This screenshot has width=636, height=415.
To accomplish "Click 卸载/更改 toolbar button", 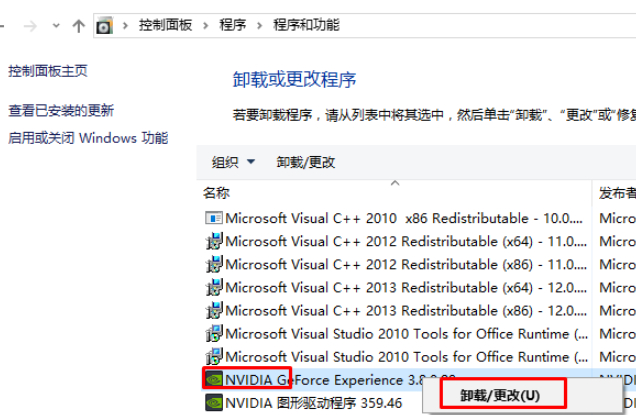I will coord(306,162).
